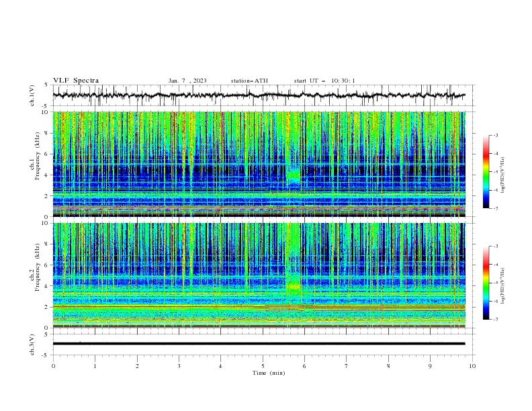This screenshot has height=411, width=532.
Task: Click ch.1 spectrogram frequency tick "4"
Action: pos(47,175)
